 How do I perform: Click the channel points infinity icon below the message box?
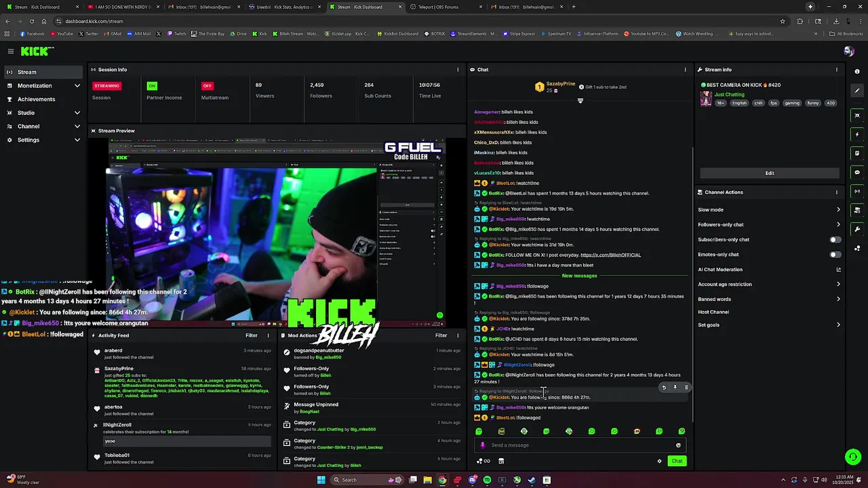(484, 461)
